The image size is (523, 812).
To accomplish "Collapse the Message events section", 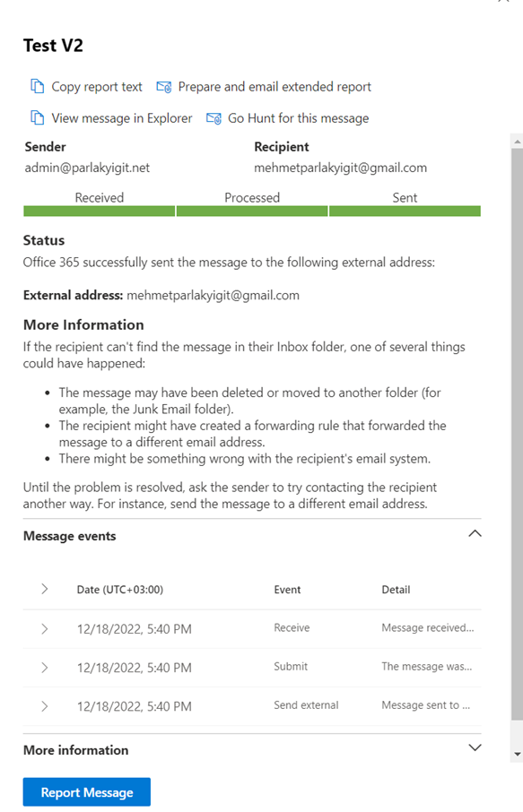I will tap(475, 534).
